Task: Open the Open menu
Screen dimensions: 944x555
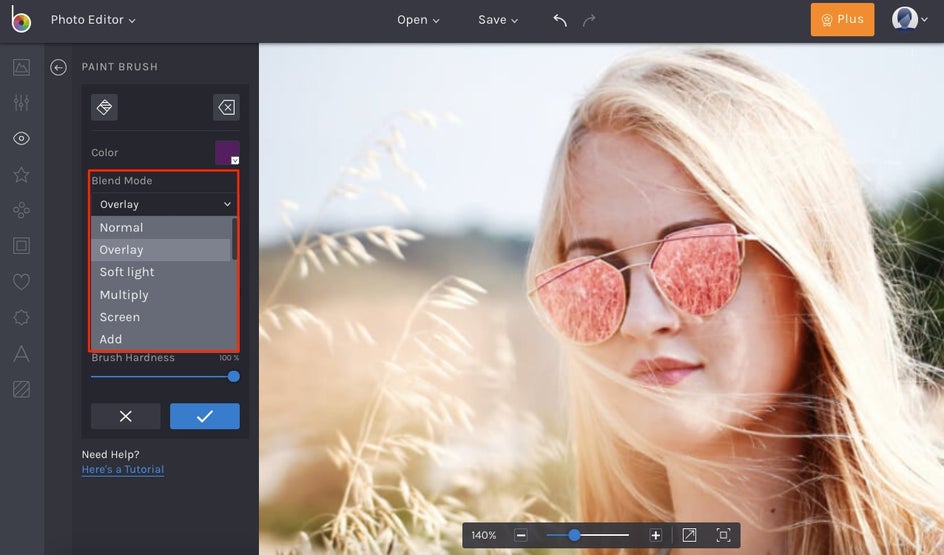Action: coord(418,20)
